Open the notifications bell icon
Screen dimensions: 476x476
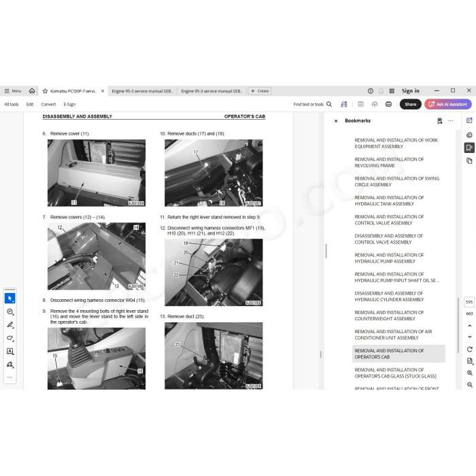click(x=381, y=90)
